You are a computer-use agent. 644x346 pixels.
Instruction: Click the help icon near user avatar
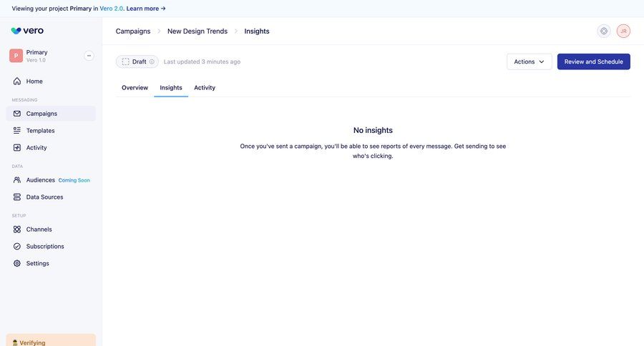(x=604, y=31)
